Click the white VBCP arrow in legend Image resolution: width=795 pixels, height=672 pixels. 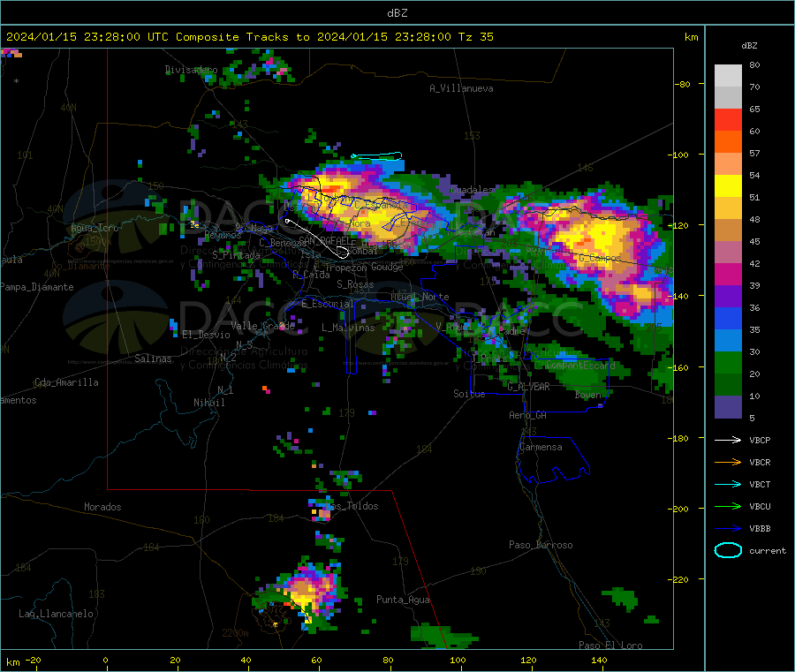[728, 440]
